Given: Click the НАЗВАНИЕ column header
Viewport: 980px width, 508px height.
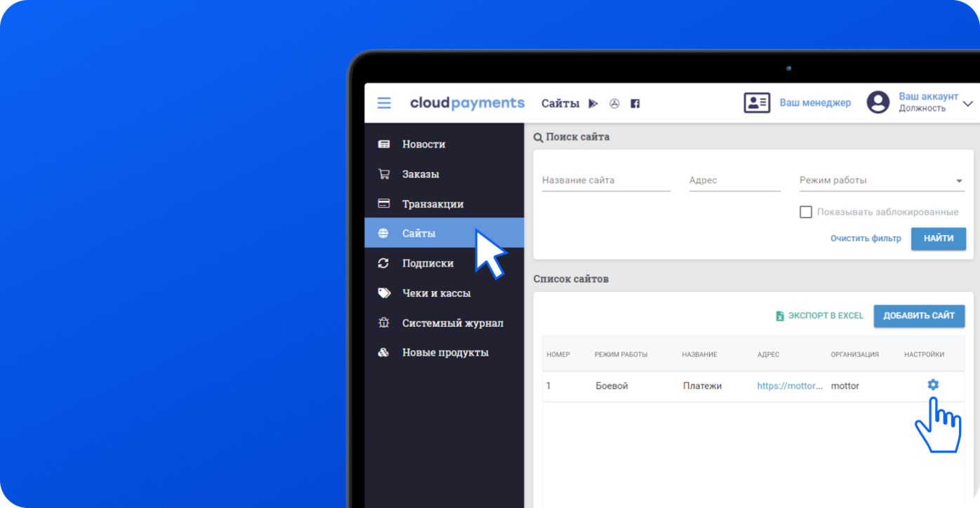Looking at the screenshot, I should point(699,354).
